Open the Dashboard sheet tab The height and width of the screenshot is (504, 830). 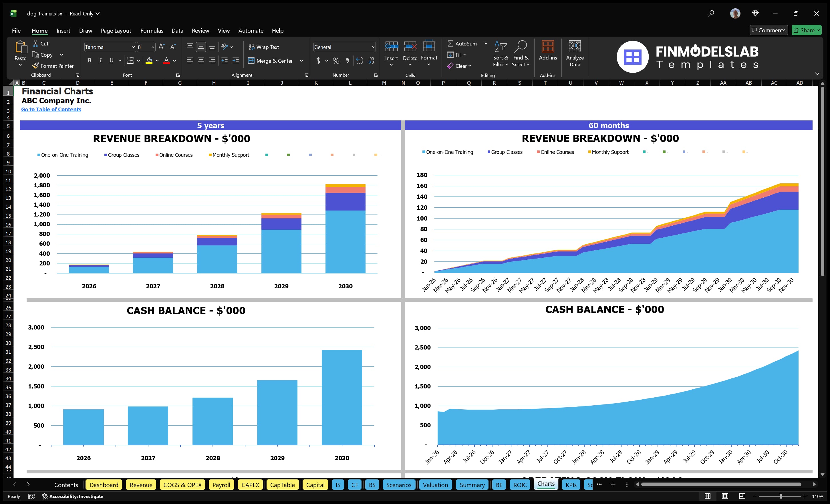[104, 485]
